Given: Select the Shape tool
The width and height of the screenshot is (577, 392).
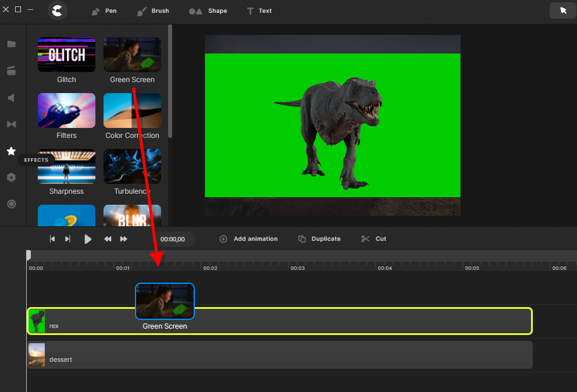Looking at the screenshot, I should 208,11.
